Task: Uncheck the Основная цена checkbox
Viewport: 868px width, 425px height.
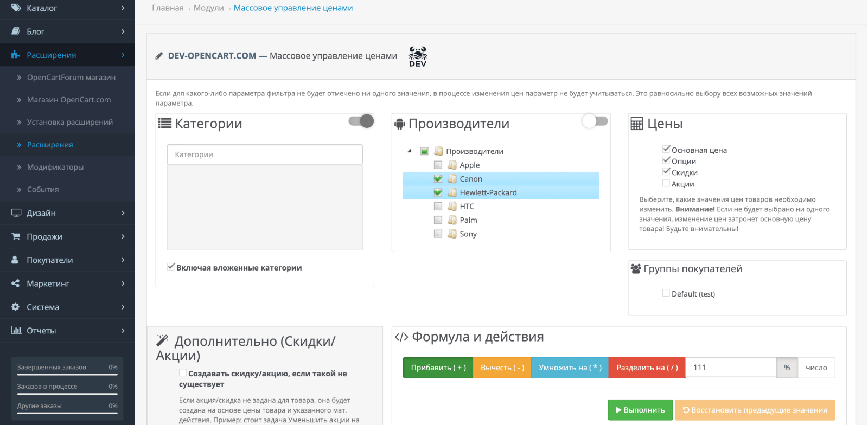Action: coord(666,149)
